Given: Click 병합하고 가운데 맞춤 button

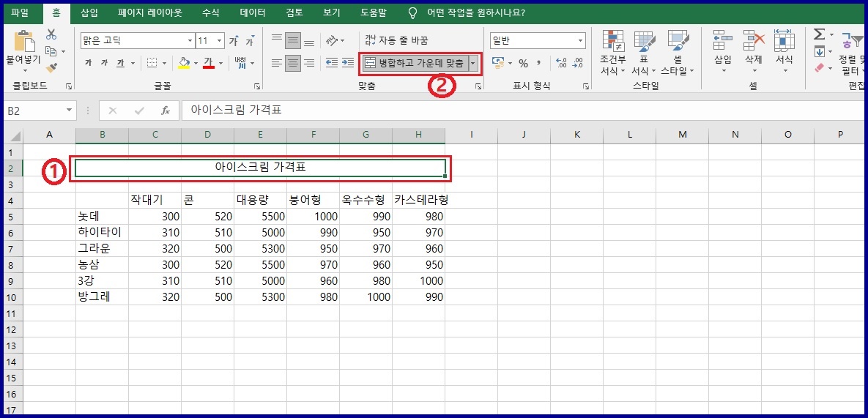Looking at the screenshot, I should pyautogui.click(x=415, y=63).
